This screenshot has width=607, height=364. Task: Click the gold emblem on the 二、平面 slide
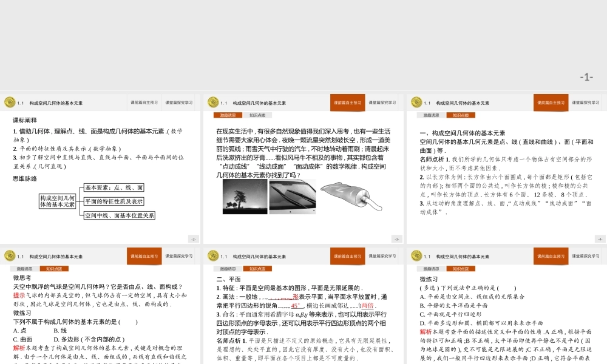tap(214, 255)
